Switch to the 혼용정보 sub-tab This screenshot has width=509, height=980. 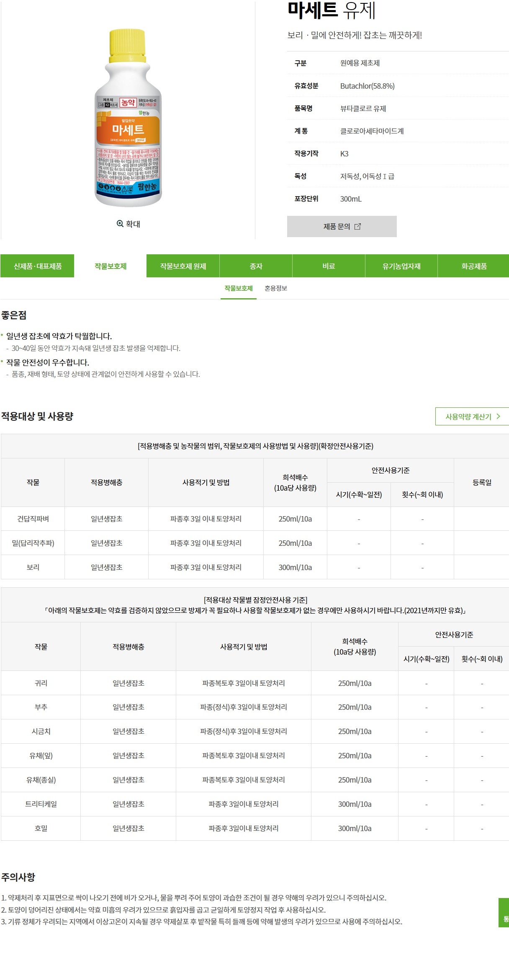(x=276, y=289)
